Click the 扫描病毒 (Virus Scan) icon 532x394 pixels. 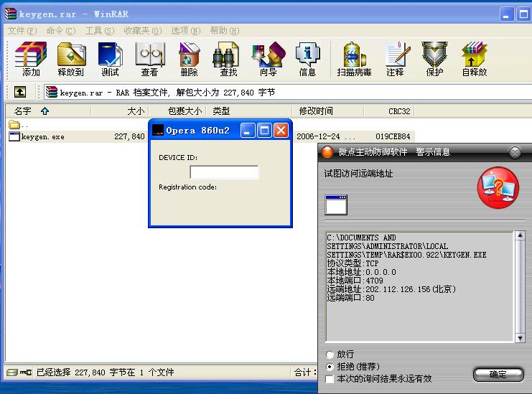click(354, 59)
